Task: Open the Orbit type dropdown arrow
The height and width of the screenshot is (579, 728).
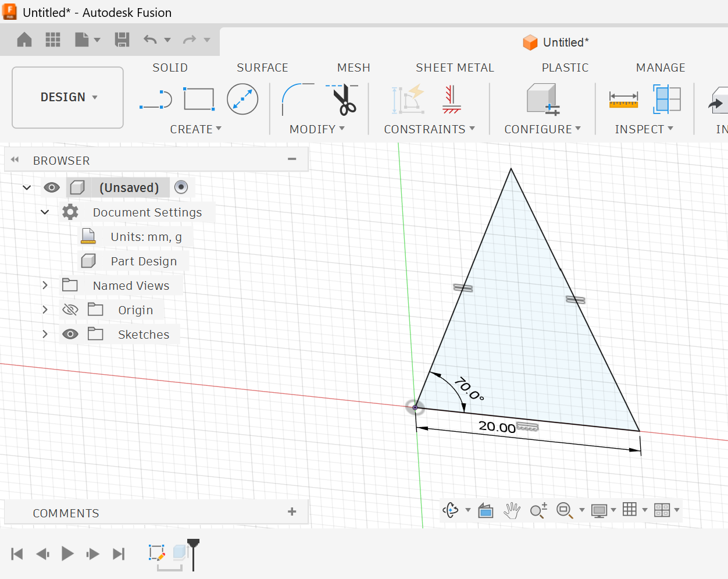Action: click(x=468, y=510)
